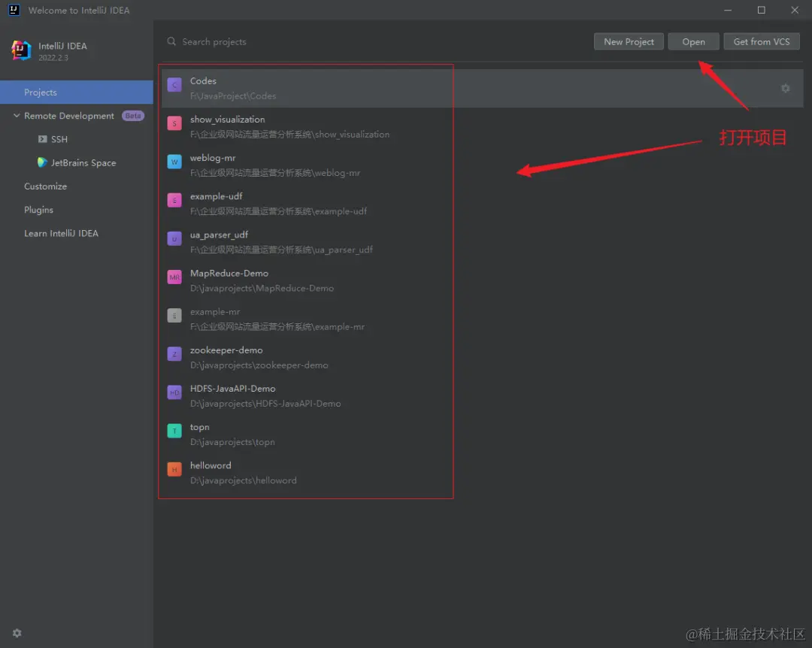Click path D:\javaprojects\topn
812x648 pixels.
point(232,442)
